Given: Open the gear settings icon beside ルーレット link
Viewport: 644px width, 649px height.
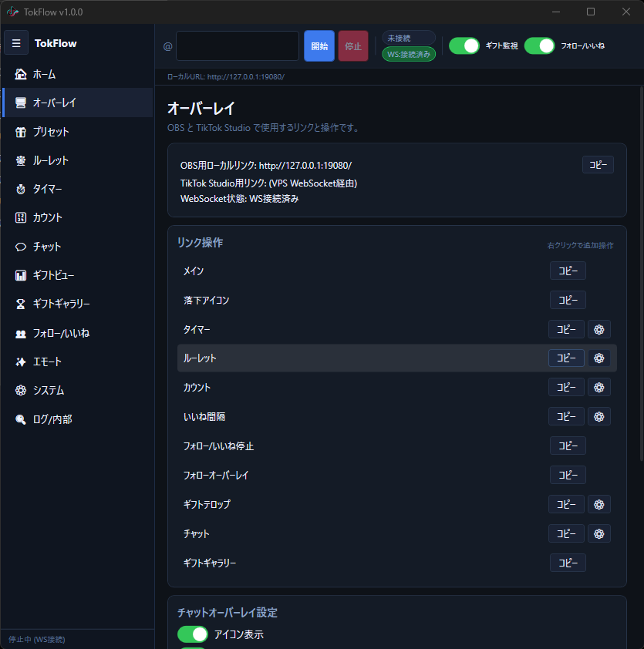Looking at the screenshot, I should coord(599,358).
